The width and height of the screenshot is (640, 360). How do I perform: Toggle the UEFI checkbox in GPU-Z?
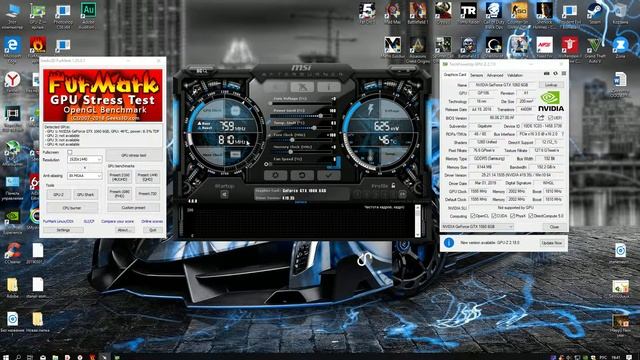pos(550,118)
